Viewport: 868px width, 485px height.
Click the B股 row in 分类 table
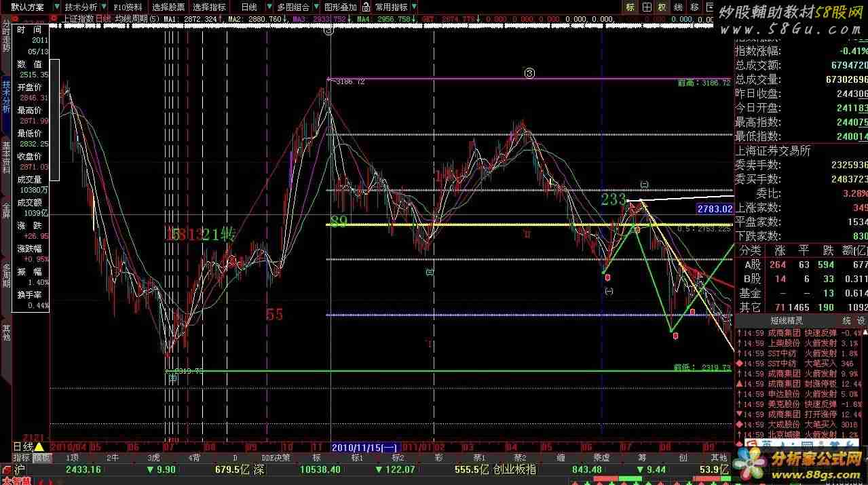click(x=801, y=279)
